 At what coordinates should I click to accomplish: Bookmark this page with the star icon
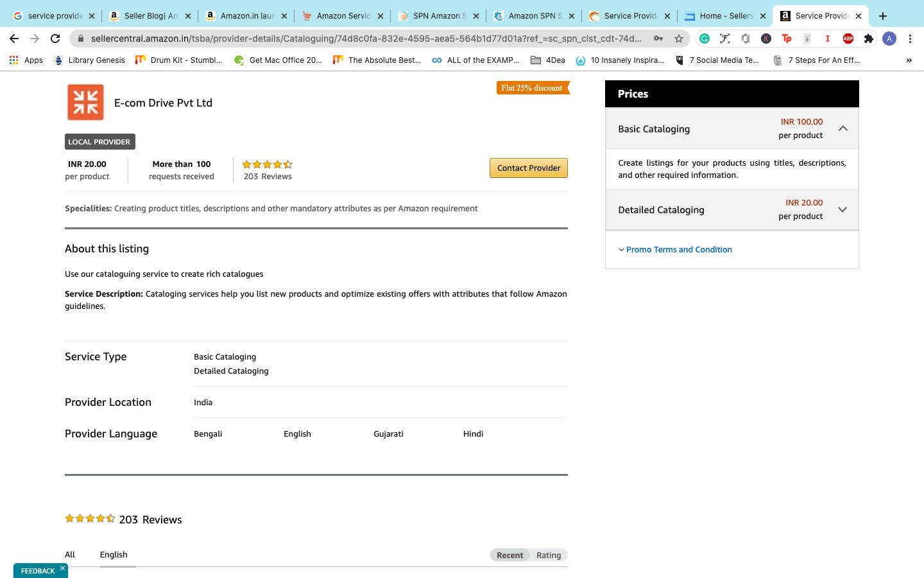pos(679,39)
